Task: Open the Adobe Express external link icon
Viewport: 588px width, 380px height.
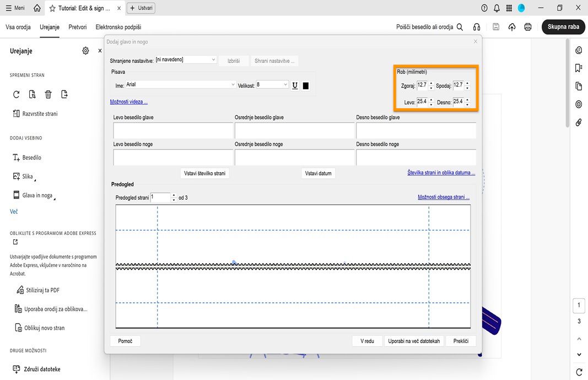Action: click(15, 242)
